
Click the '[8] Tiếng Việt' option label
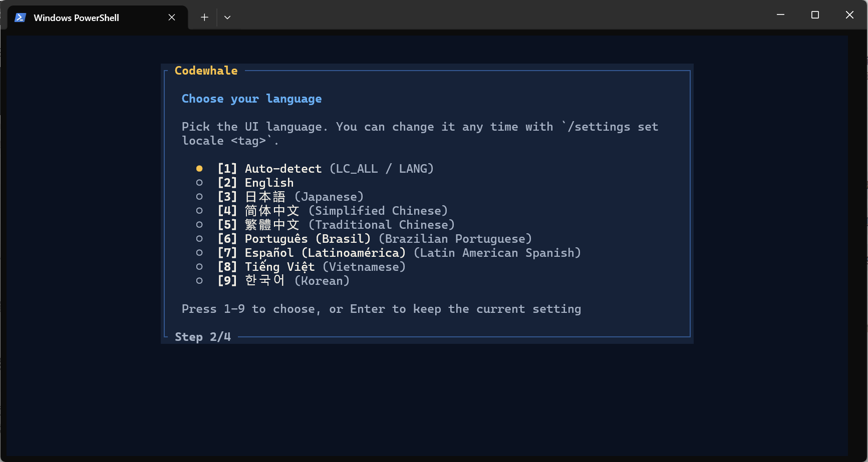[x=266, y=267]
